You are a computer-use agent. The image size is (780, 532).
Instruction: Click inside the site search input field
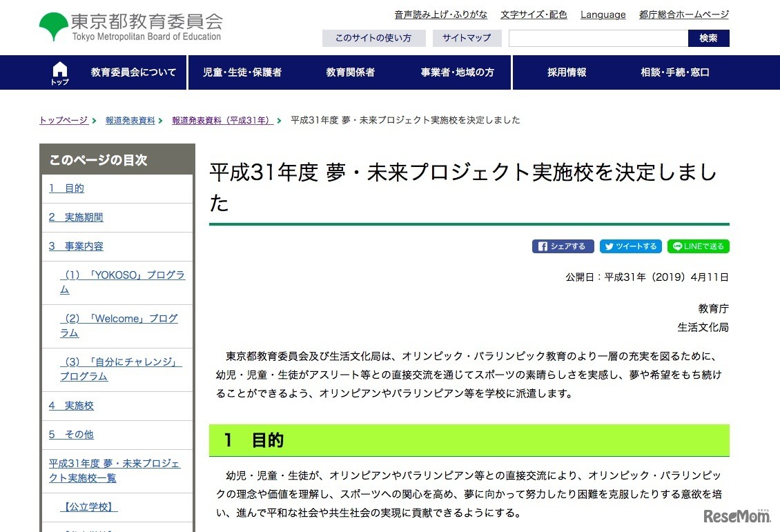[x=597, y=38]
